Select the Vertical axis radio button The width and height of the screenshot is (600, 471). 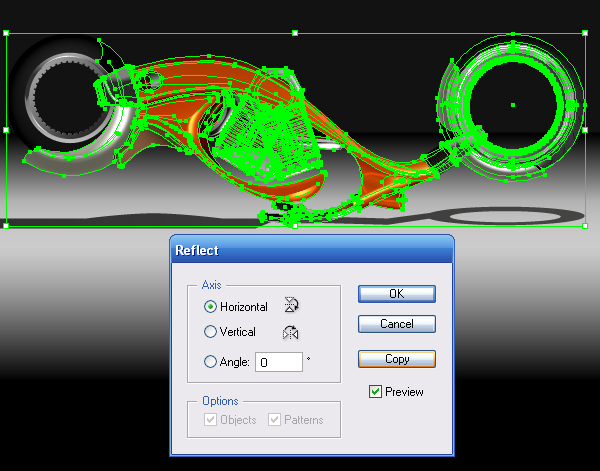(210, 331)
